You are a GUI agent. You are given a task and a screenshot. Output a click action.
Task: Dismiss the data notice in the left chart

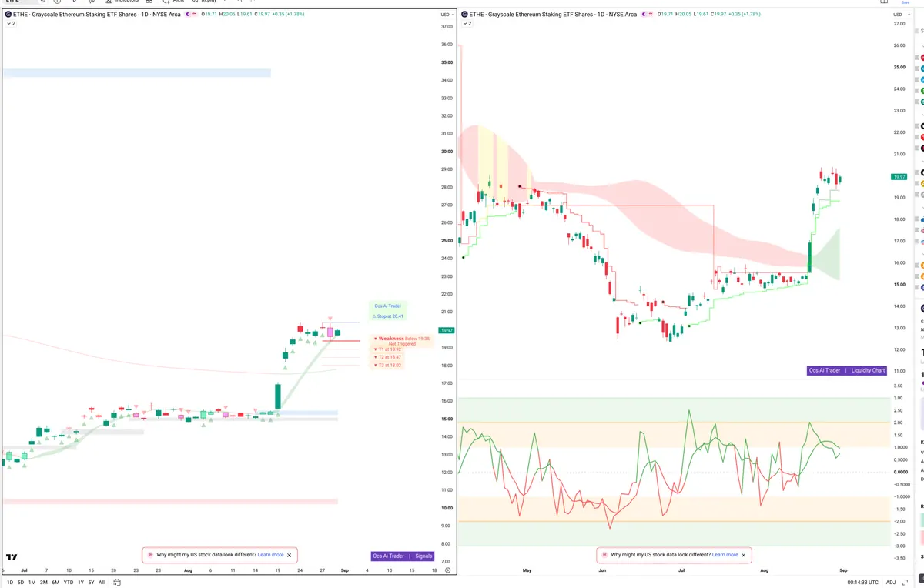point(290,554)
